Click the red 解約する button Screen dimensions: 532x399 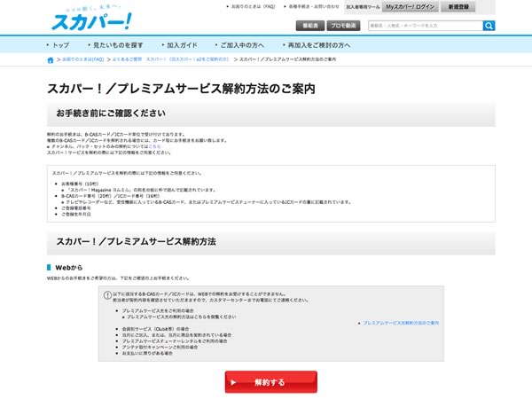click(270, 382)
